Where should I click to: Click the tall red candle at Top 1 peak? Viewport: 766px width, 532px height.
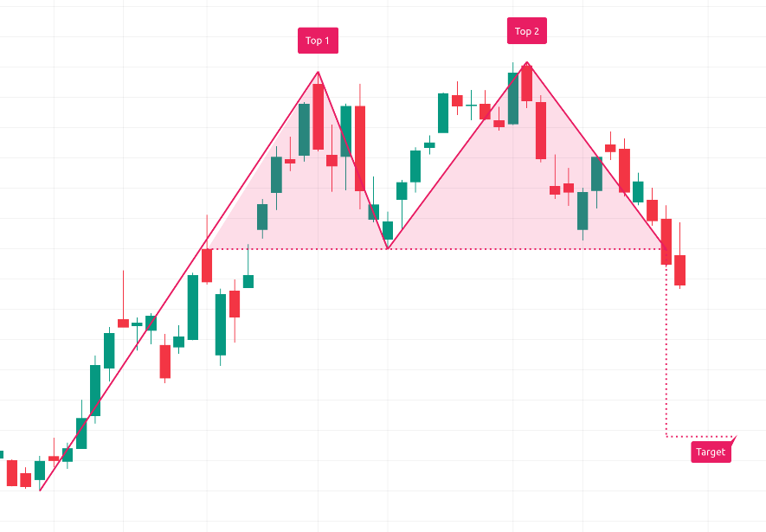point(318,117)
